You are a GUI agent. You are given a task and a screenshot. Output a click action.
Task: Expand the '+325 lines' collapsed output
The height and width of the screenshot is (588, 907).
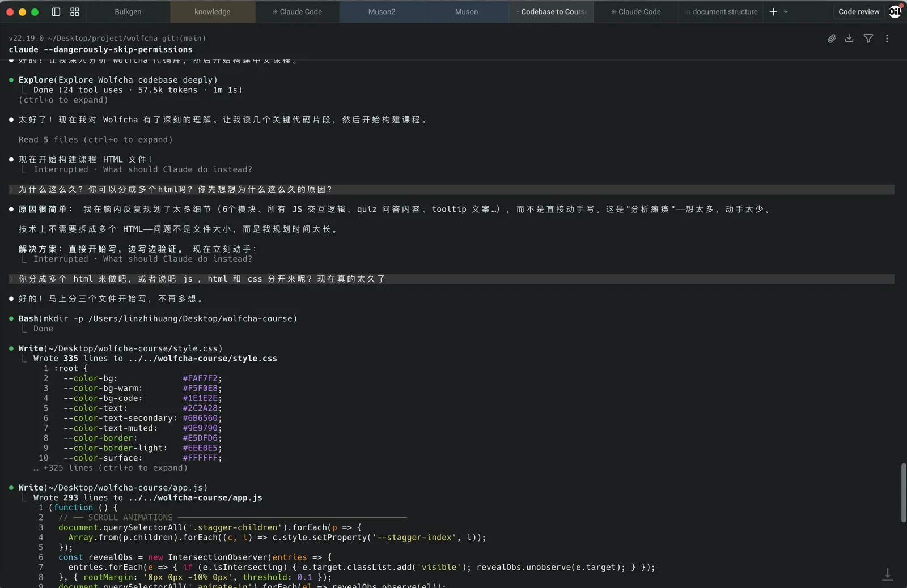[x=111, y=468]
